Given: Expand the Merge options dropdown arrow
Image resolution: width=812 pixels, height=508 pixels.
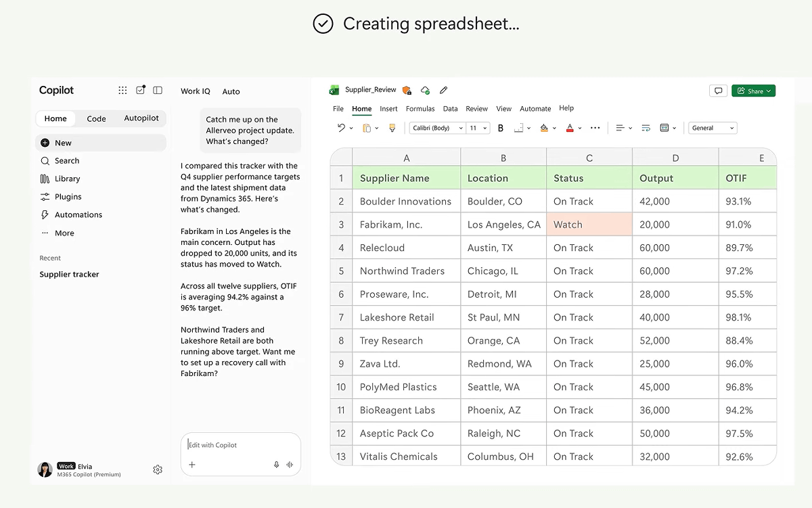Looking at the screenshot, I should [675, 128].
